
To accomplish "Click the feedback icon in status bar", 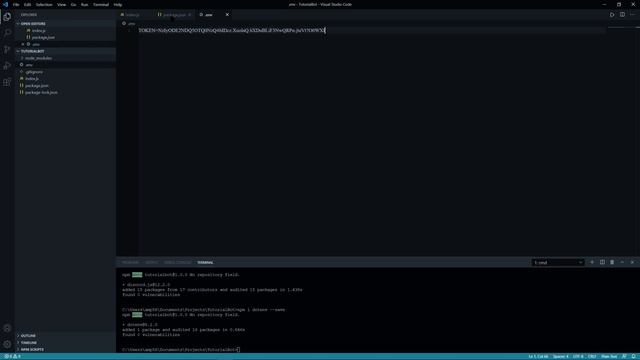I will [624, 356].
